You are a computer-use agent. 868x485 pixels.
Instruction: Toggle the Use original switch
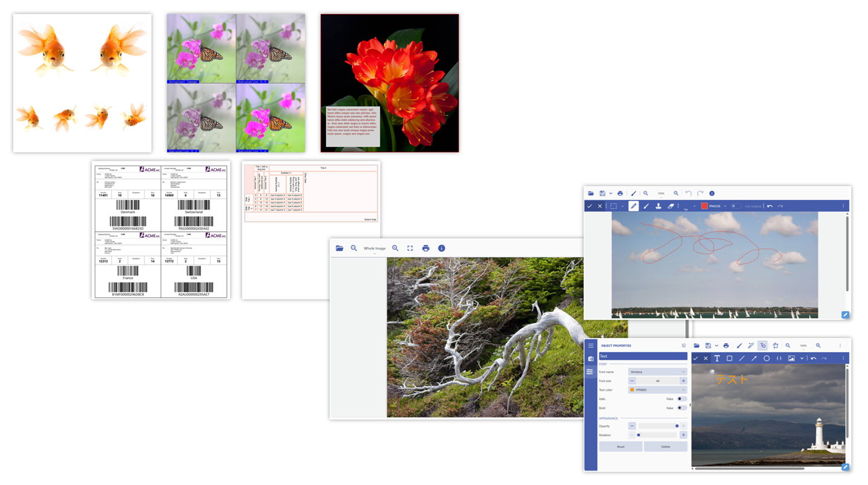tap(735, 206)
